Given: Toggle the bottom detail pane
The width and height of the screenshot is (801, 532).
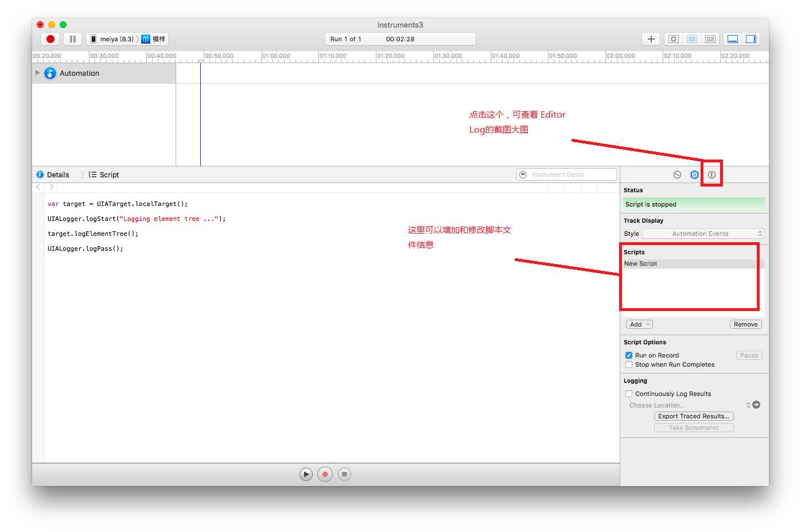Looking at the screenshot, I should 732,39.
